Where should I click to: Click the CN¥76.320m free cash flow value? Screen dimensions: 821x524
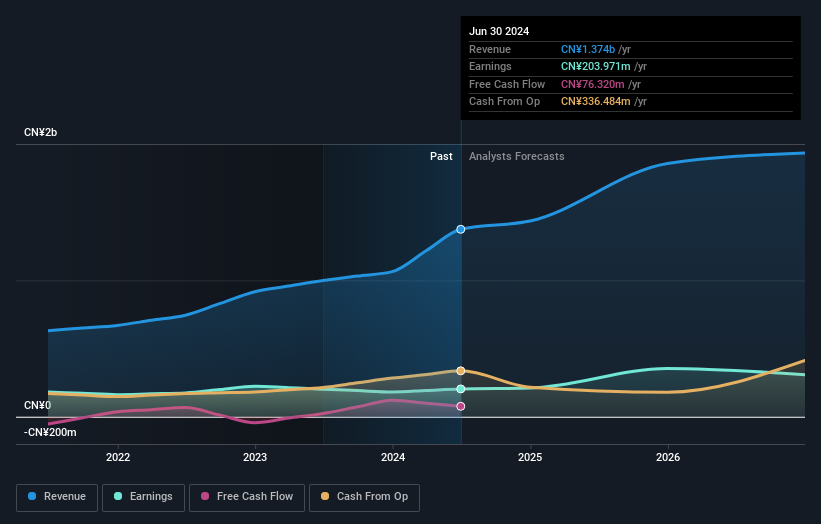coord(592,84)
